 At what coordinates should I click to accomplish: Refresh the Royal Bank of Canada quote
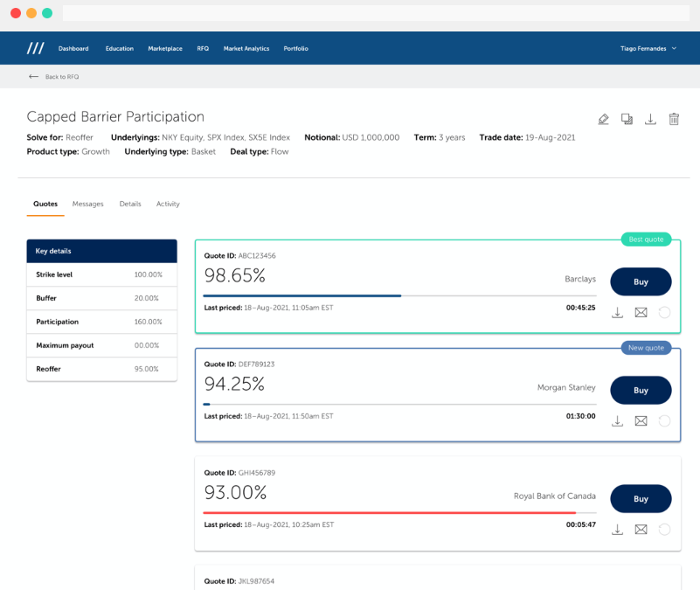[x=664, y=529]
